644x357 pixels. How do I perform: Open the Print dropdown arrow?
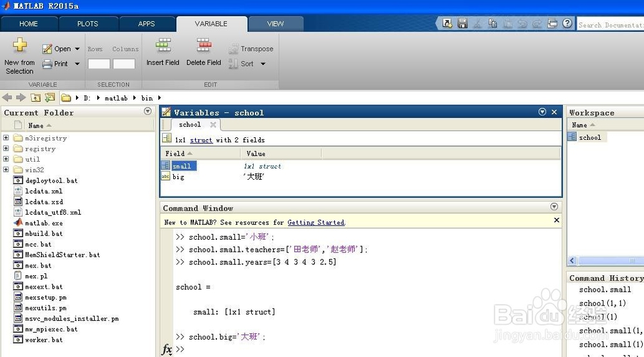pyautogui.click(x=77, y=64)
